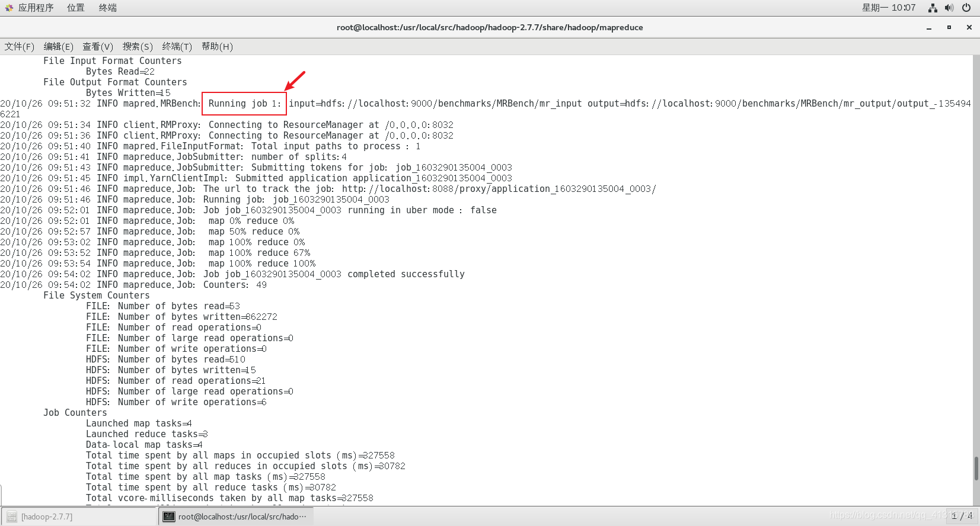Click the line "map 100% reduce 67%"
This screenshot has width=980, height=526.
pyautogui.click(x=259, y=253)
